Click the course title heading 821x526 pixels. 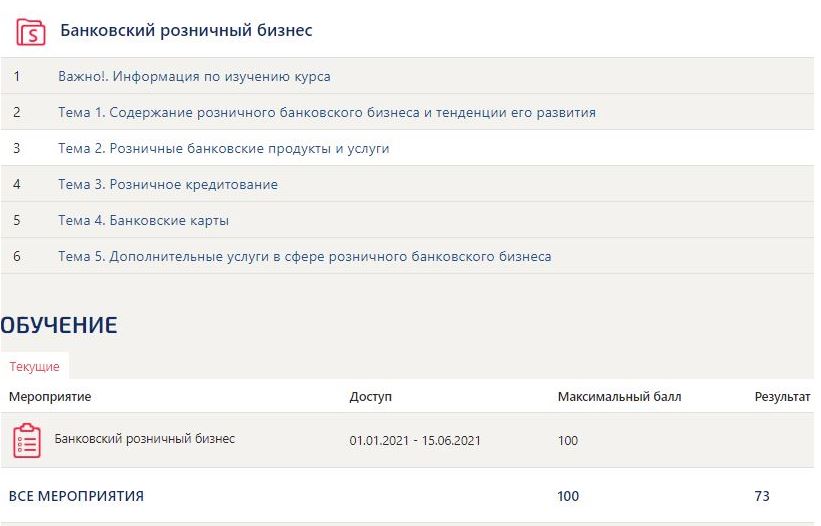pos(186,31)
